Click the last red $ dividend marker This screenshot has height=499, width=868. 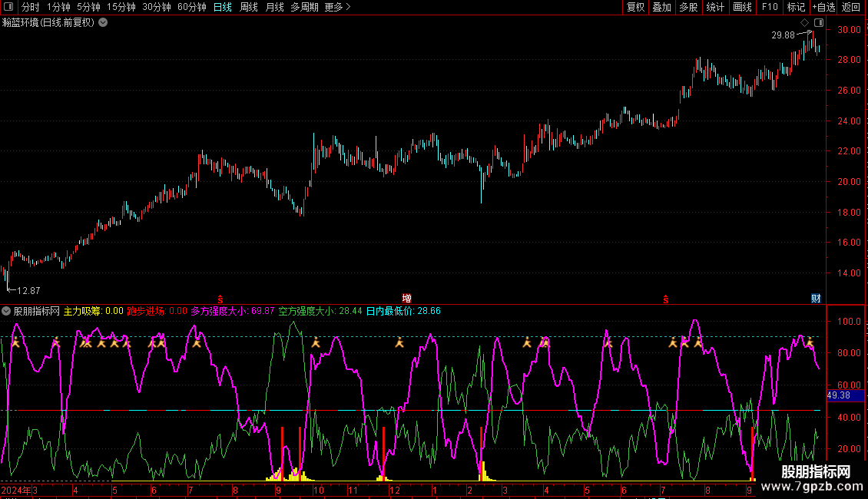point(665,298)
